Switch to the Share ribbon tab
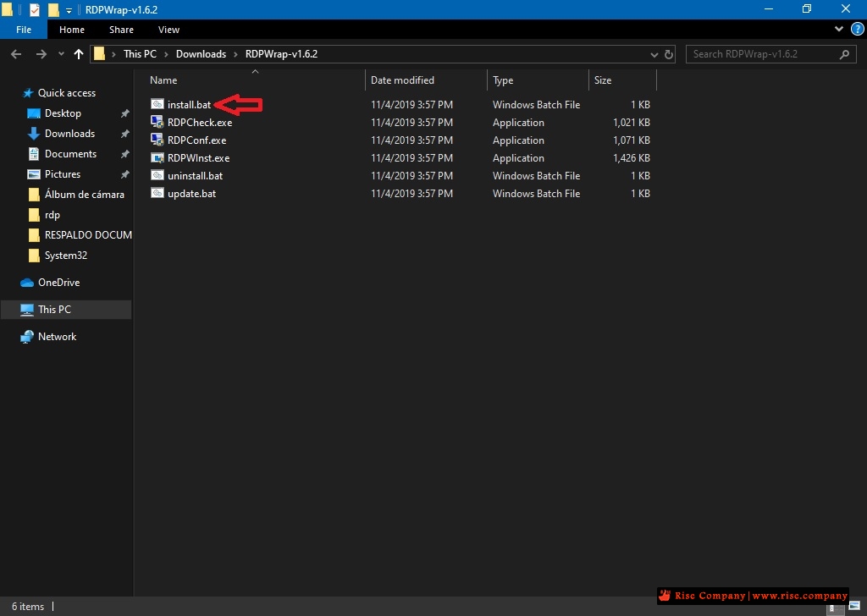The height and width of the screenshot is (616, 867). click(x=122, y=30)
